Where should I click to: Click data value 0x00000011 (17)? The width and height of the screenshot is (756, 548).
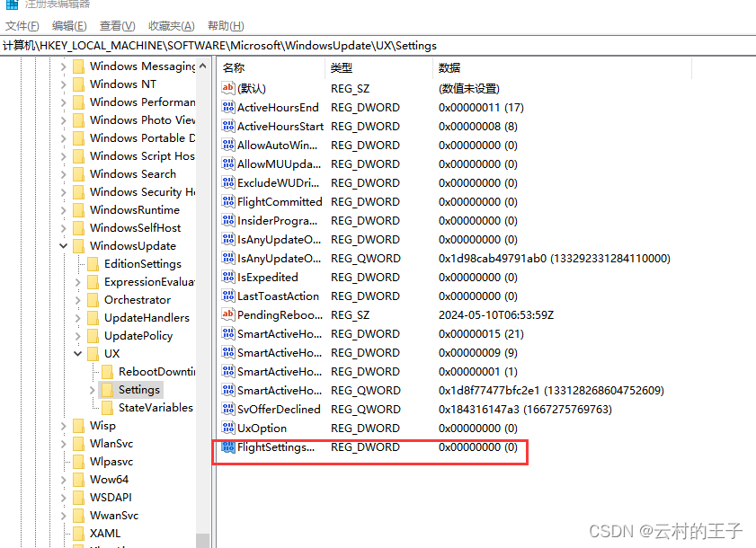[x=481, y=108]
